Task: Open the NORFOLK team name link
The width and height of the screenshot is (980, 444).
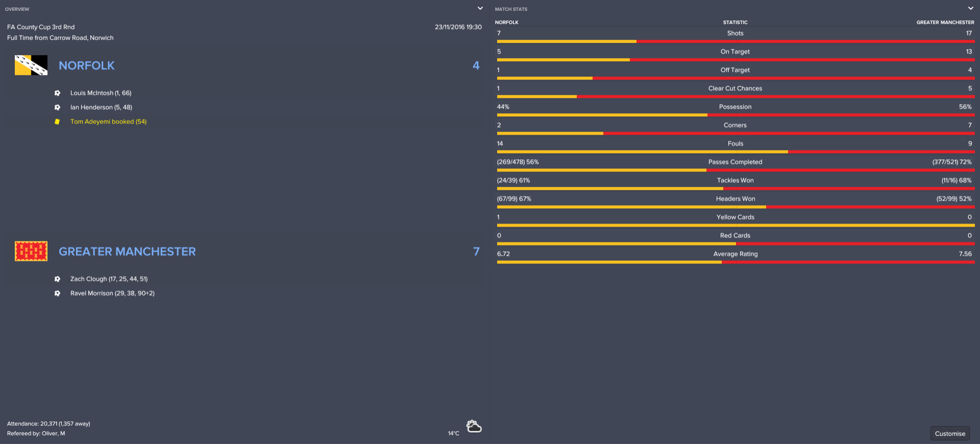Action: pos(87,65)
